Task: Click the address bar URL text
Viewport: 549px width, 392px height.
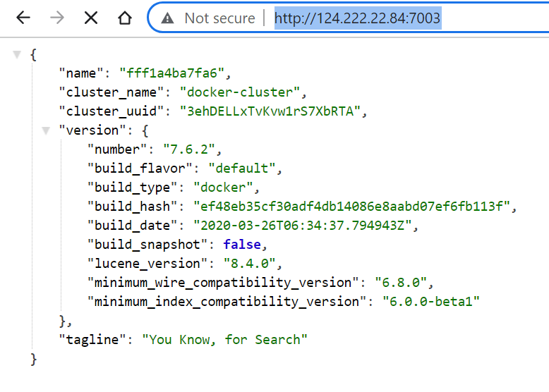Action: 357,18
